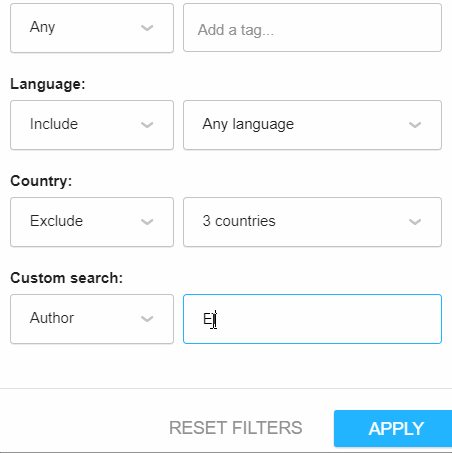Click the chevron arrow in the Any tag dropdown

coord(147,28)
